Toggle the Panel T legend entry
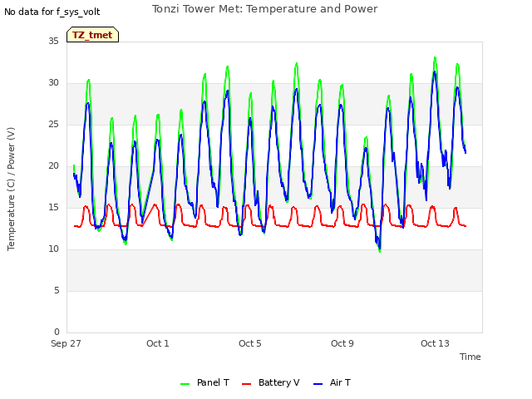 (204, 382)
